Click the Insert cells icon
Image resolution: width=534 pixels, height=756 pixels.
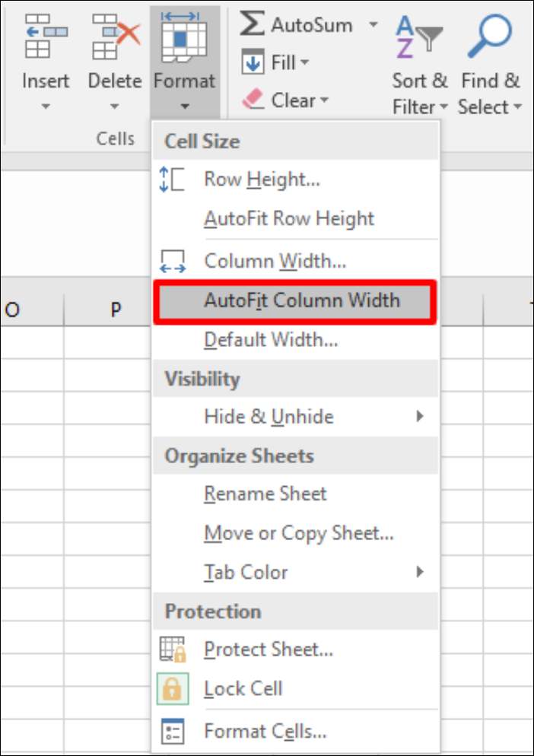[45, 36]
